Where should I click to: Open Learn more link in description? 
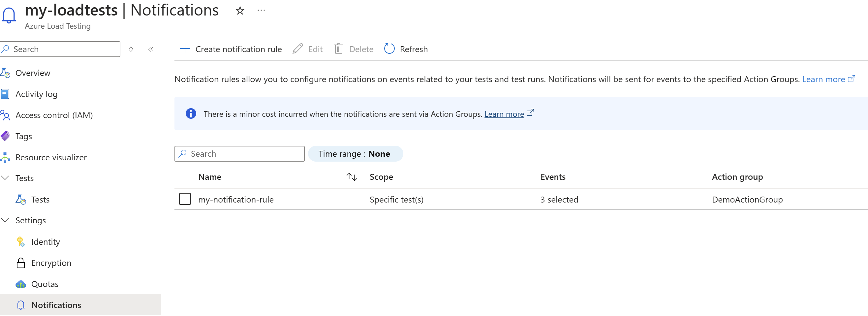tap(823, 79)
